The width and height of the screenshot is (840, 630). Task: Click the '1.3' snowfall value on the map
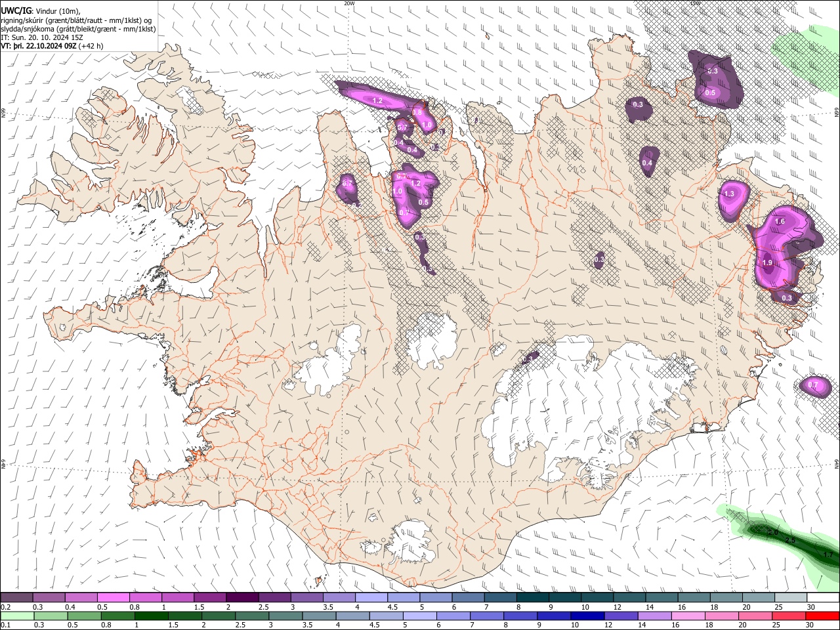(728, 194)
